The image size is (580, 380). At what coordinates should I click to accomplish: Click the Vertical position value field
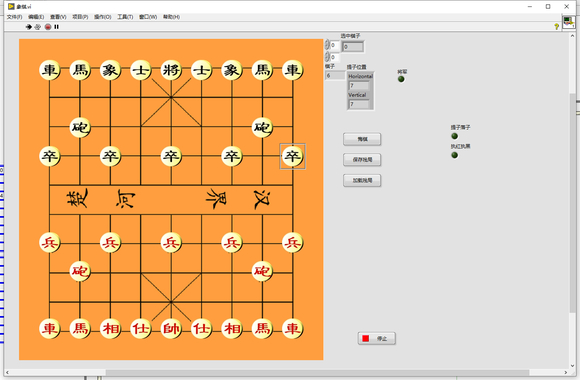tap(359, 104)
